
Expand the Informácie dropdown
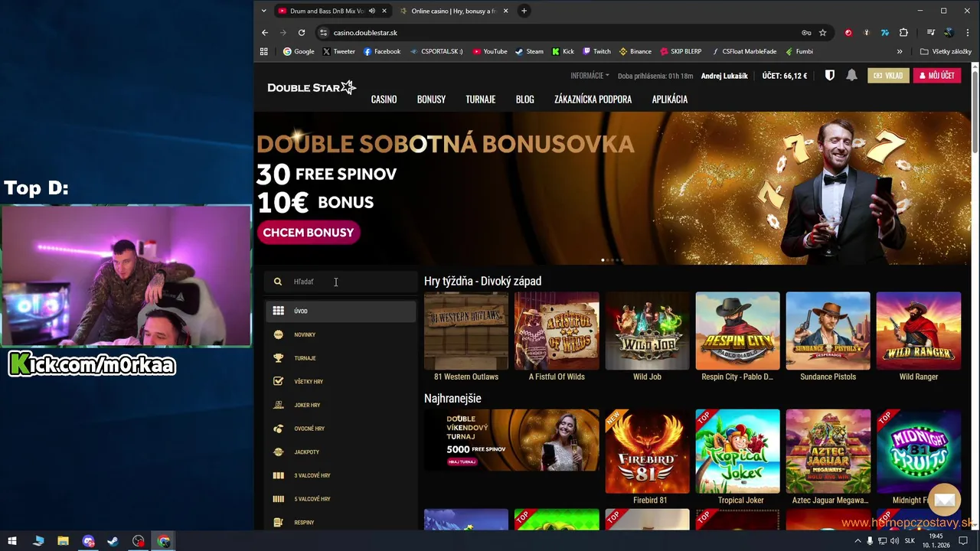click(x=590, y=76)
